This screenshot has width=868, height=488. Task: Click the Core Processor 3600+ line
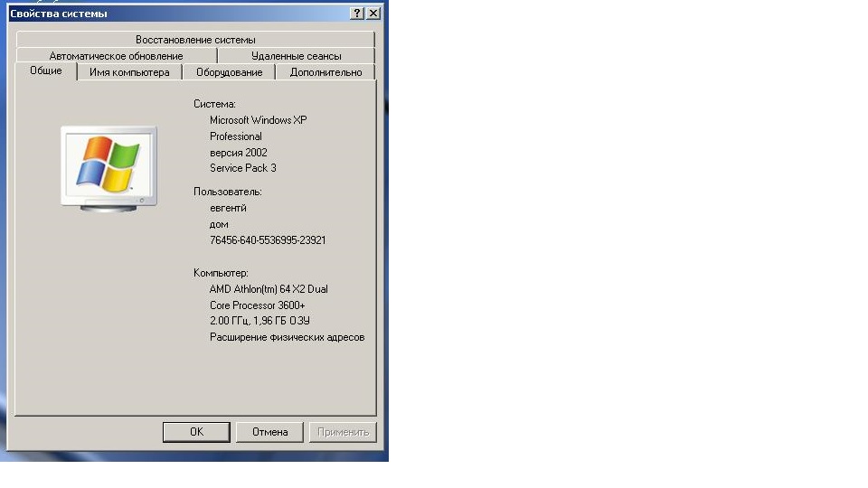258,305
